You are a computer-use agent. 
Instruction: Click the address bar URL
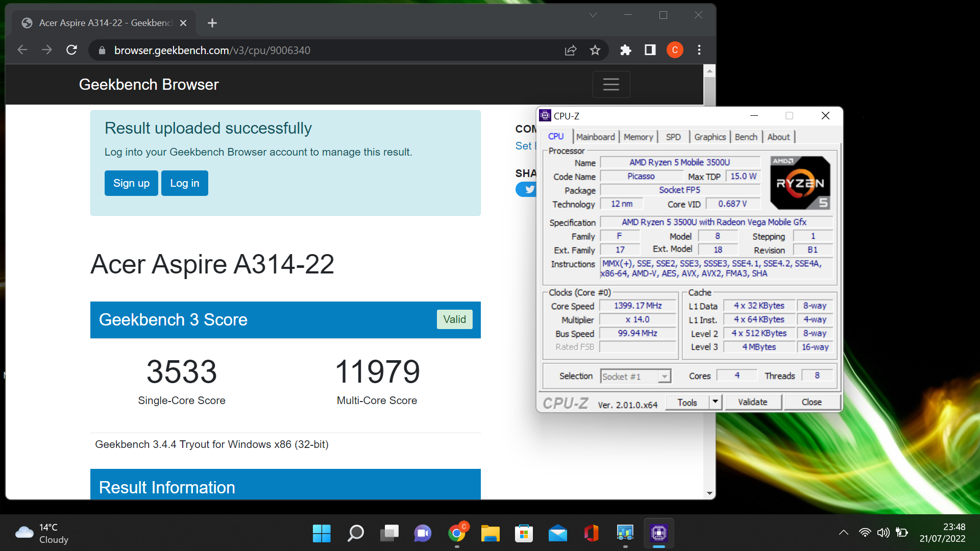[212, 51]
